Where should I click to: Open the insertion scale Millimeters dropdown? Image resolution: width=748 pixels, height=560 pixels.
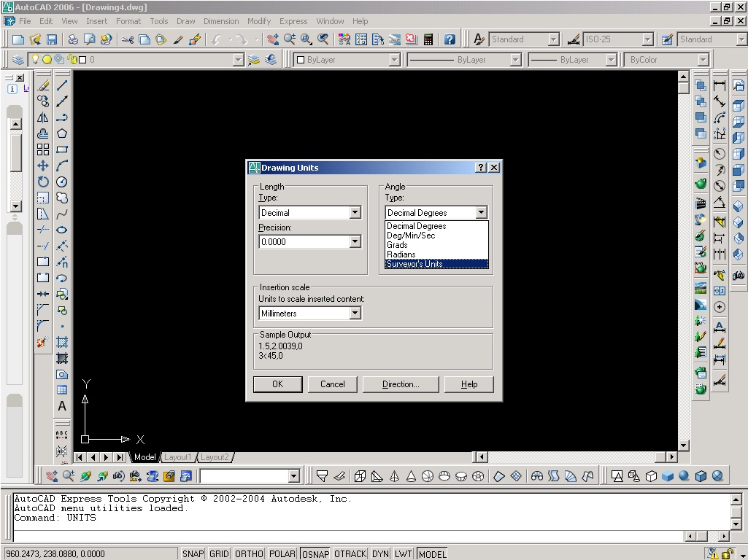coord(355,313)
